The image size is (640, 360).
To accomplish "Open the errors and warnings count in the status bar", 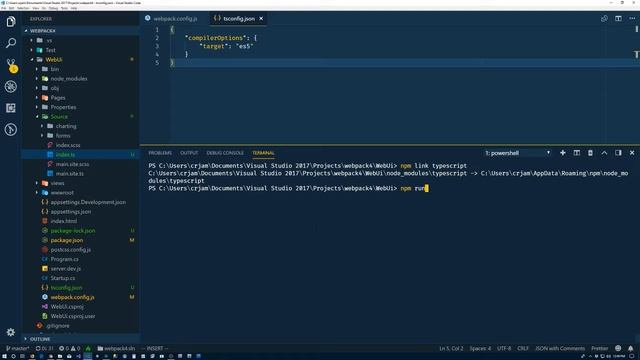I will (69, 348).
